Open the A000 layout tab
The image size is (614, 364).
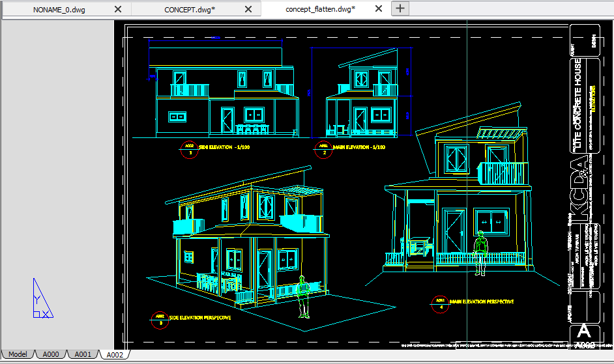(51, 354)
